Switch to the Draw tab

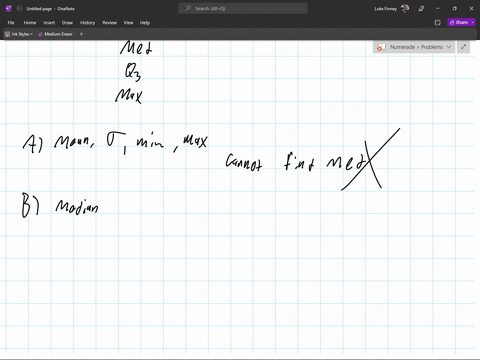[67, 23]
